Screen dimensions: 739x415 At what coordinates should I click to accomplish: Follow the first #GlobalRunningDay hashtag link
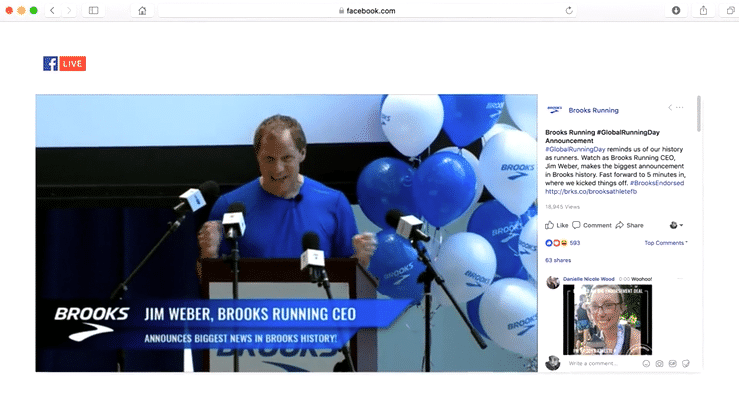[575, 149]
